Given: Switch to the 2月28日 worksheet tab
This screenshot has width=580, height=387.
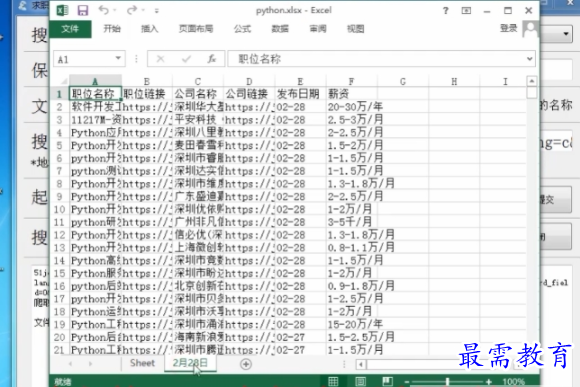Looking at the screenshot, I should (x=190, y=363).
